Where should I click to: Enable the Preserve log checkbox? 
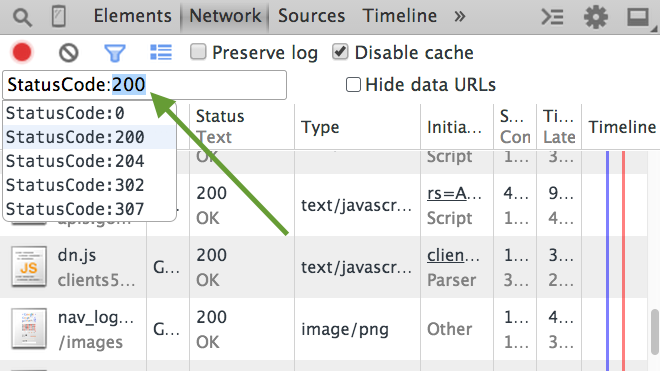point(198,52)
